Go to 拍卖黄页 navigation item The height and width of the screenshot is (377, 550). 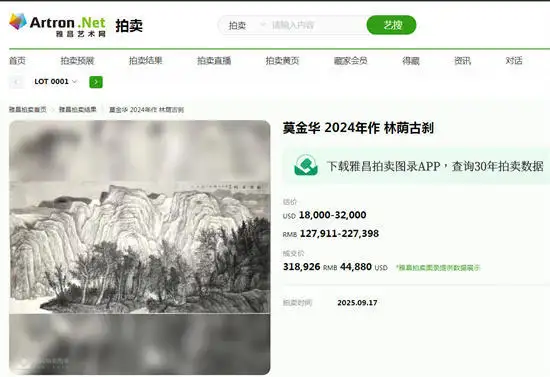point(282,61)
